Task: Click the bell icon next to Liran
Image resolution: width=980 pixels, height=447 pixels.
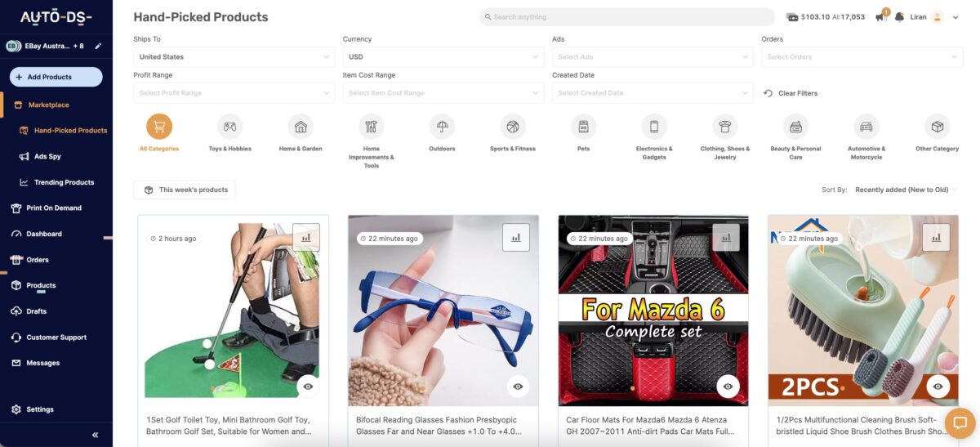Action: pyautogui.click(x=900, y=16)
